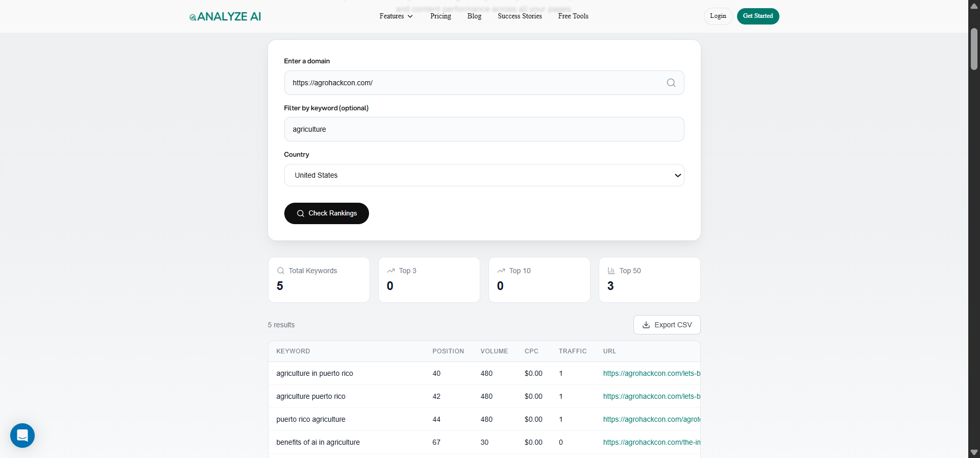The image size is (980, 458).
Task: Open the Country dropdown
Action: [484, 175]
